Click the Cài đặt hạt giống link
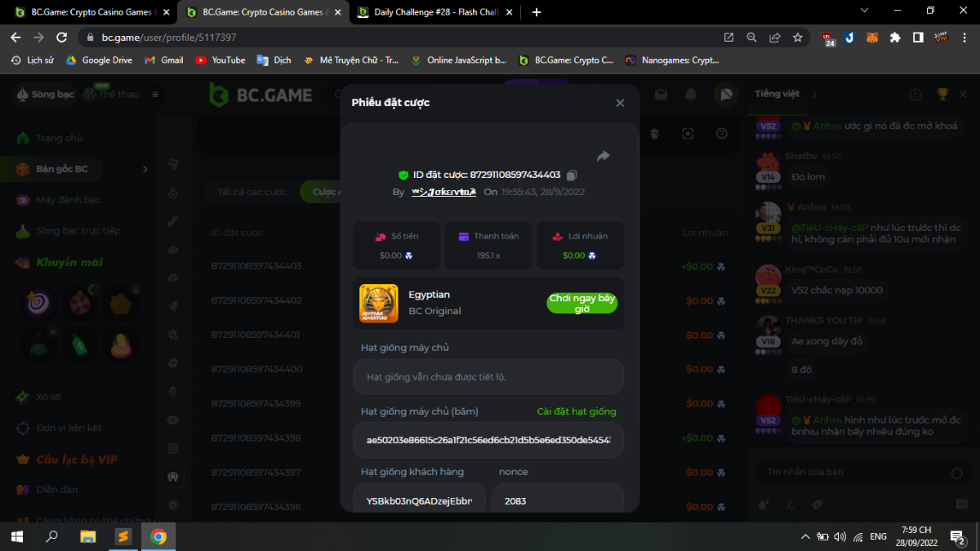This screenshot has width=980, height=551. (576, 411)
